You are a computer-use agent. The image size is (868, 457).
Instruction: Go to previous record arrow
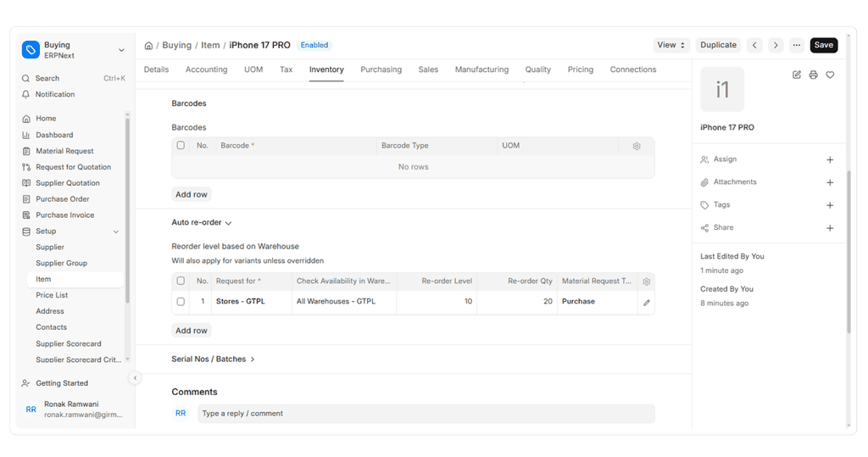754,46
